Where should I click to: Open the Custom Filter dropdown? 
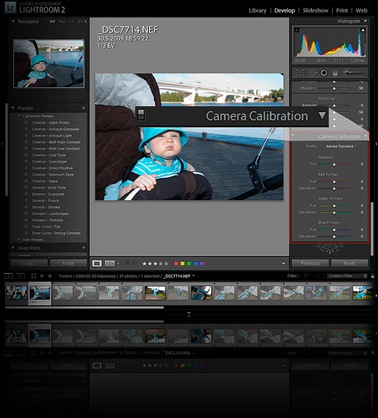(348, 276)
